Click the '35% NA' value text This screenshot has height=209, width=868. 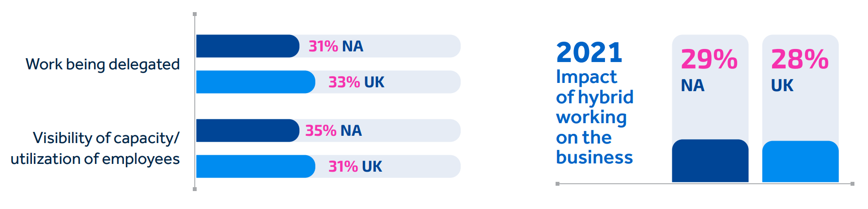[x=333, y=130]
